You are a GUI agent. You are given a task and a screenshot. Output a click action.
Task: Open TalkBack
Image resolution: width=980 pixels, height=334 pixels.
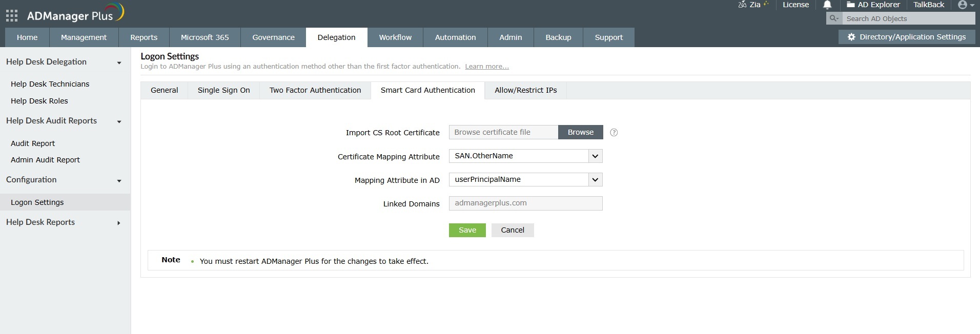[x=929, y=5]
